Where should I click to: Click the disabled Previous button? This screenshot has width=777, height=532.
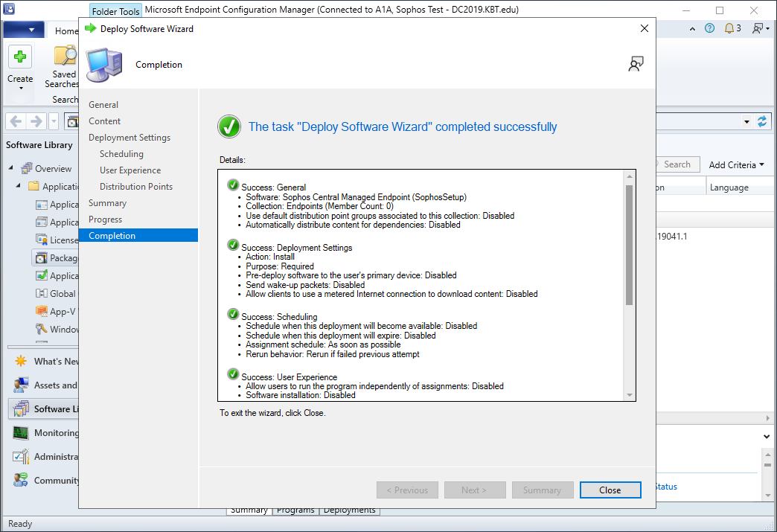pos(407,490)
